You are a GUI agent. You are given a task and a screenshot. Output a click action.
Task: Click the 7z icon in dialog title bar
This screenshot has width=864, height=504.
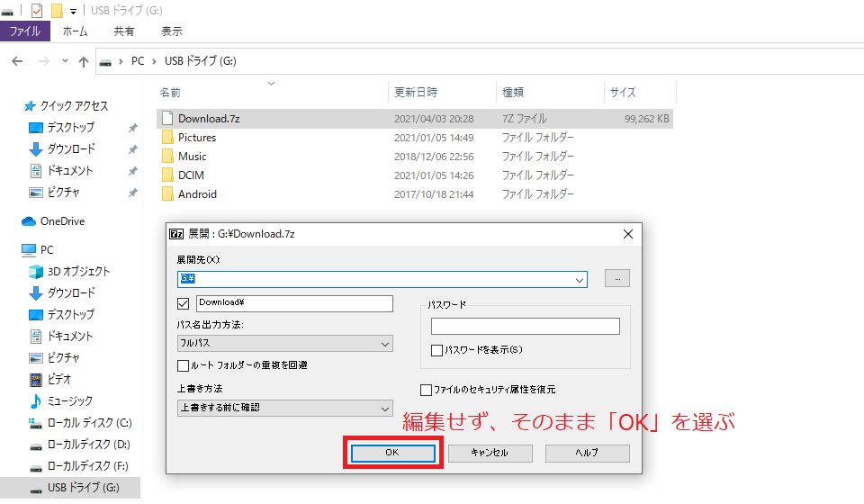(x=176, y=234)
